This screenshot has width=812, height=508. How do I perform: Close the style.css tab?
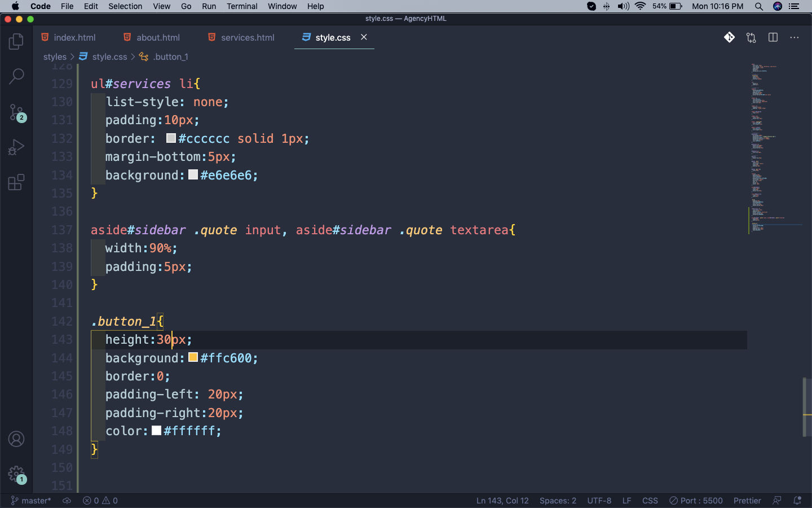[x=364, y=37]
